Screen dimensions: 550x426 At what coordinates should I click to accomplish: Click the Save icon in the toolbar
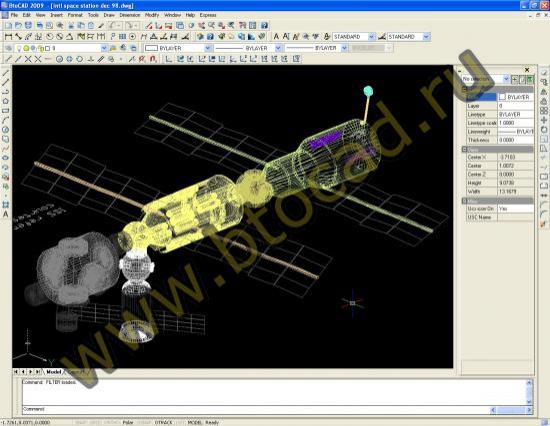coord(28,25)
